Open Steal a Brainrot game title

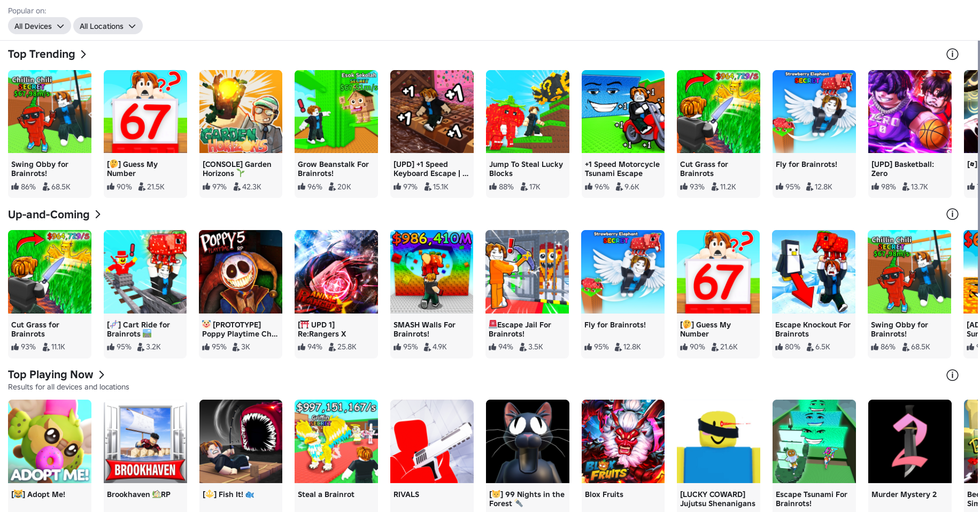click(x=326, y=494)
